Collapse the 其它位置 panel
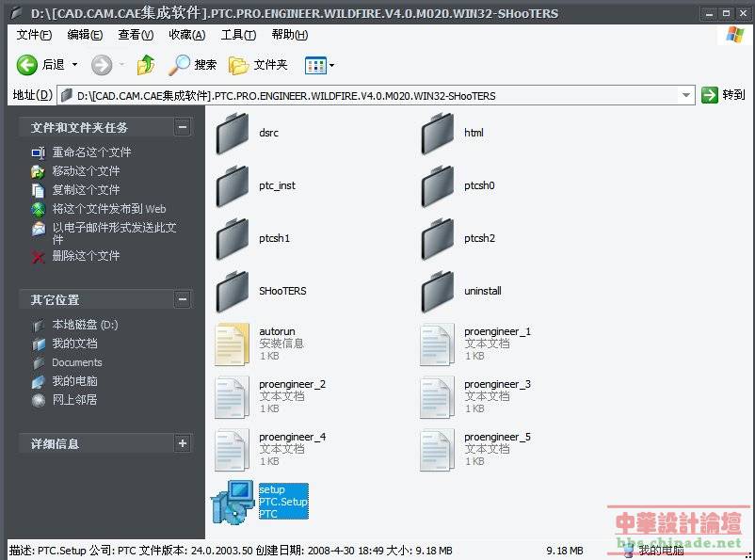Screen dimensions: 755x560 click(183, 299)
